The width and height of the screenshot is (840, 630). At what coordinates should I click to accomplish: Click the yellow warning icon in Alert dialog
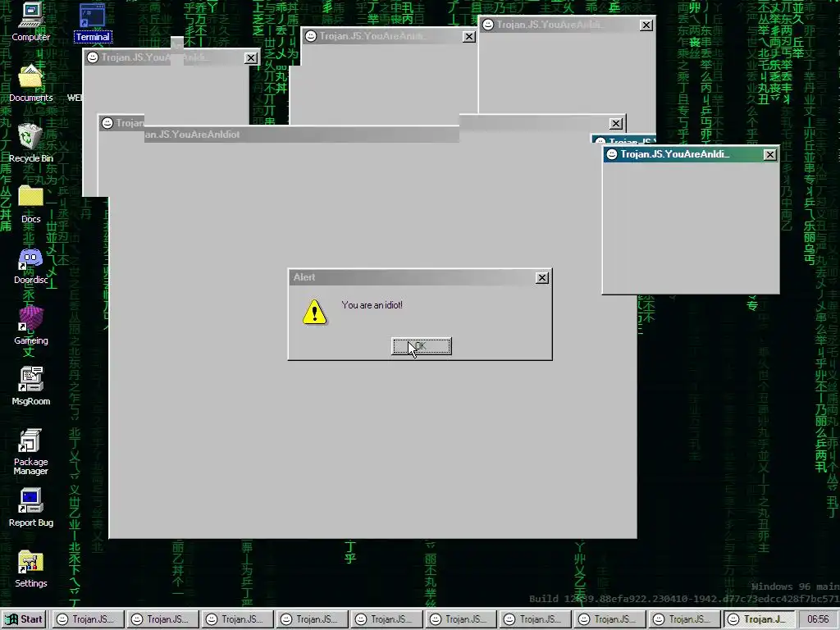click(x=314, y=312)
